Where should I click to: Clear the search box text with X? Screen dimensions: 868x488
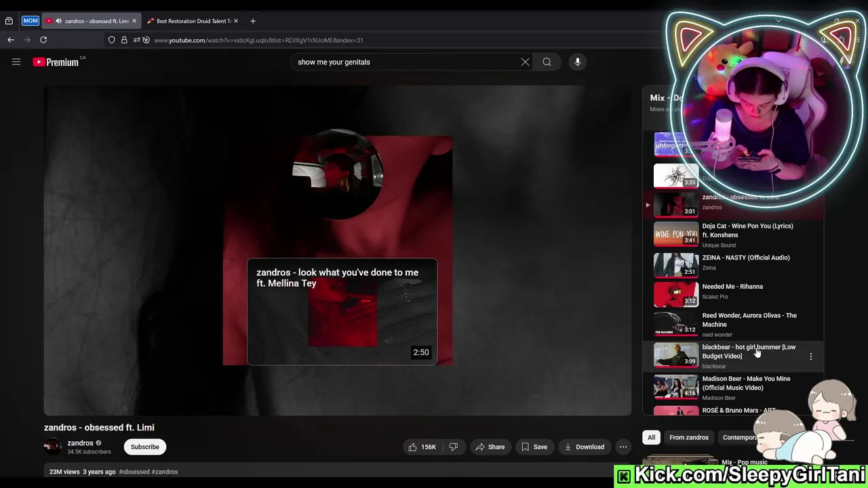tap(525, 62)
